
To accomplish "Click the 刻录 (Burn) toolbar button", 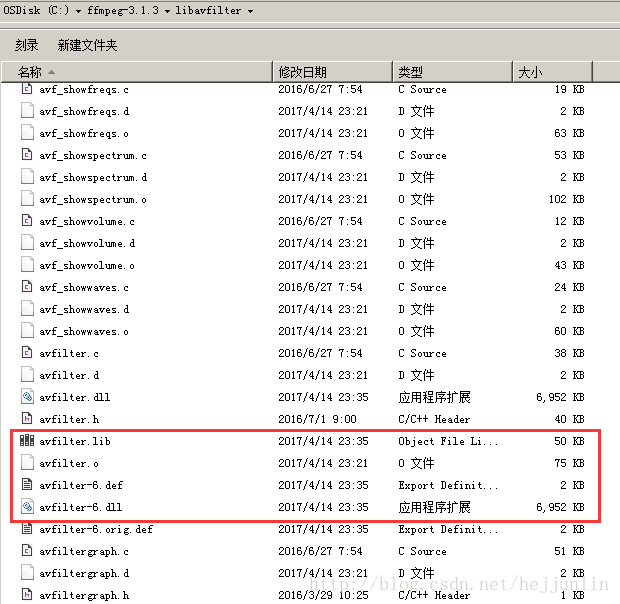I will coord(26,45).
